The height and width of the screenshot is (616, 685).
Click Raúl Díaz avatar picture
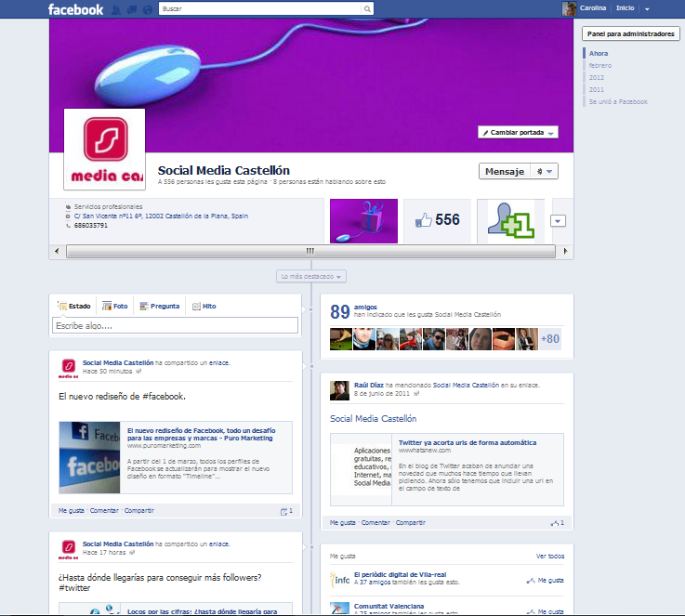[x=339, y=390]
